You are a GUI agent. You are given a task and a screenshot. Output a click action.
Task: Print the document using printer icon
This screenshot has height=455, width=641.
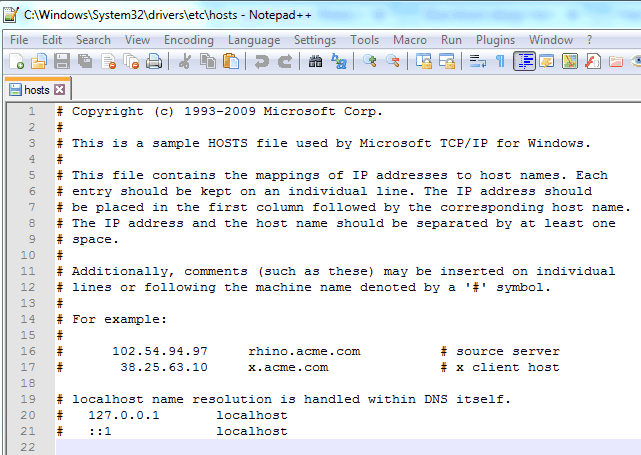click(154, 61)
